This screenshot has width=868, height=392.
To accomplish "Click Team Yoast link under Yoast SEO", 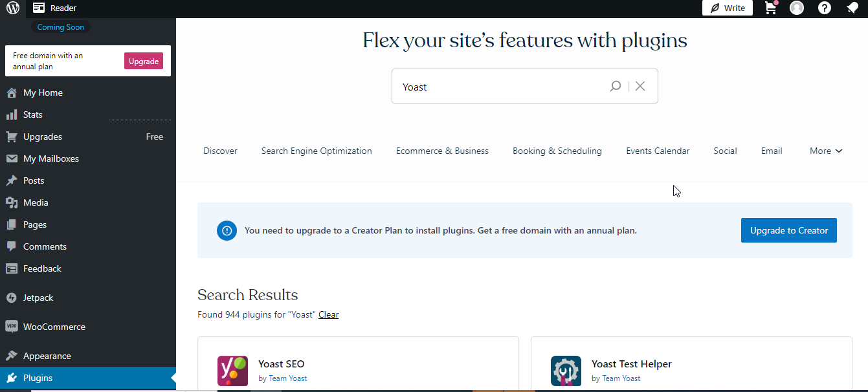I will (288, 378).
